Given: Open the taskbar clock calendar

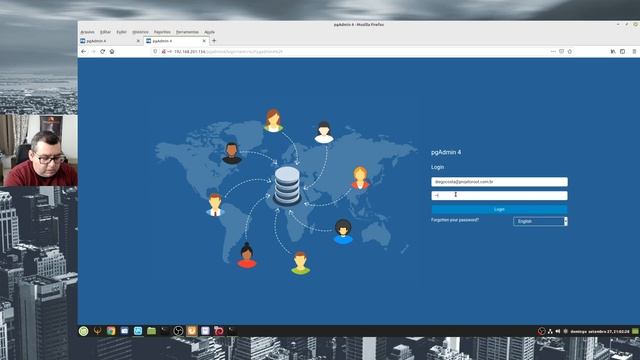Looking at the screenshot, I should [600, 331].
